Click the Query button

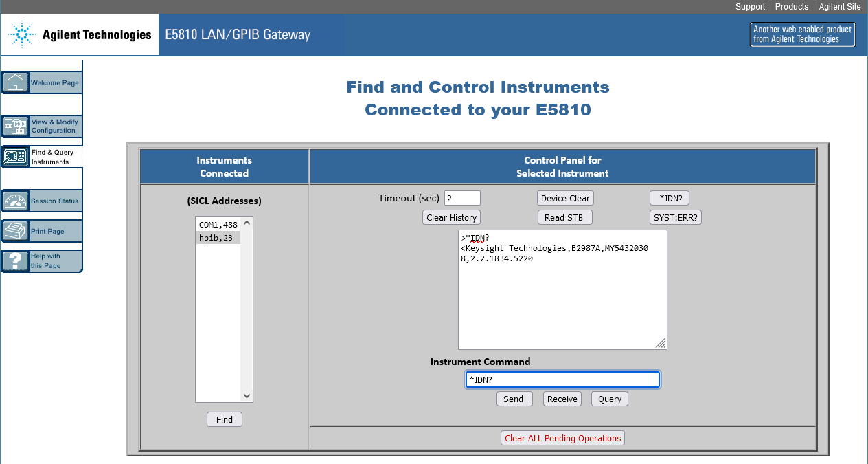pos(610,399)
